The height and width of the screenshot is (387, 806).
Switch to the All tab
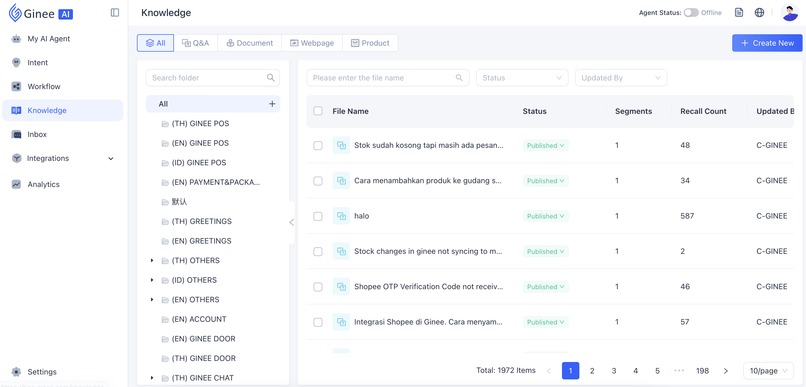155,43
